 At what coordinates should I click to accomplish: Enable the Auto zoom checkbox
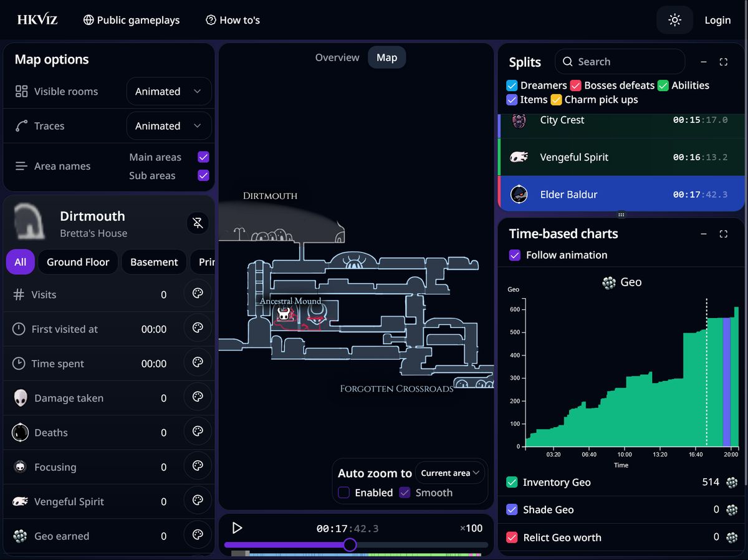click(x=344, y=493)
